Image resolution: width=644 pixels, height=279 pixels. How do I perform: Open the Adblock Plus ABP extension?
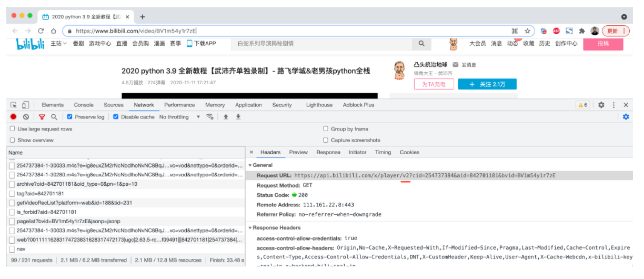tap(556, 31)
